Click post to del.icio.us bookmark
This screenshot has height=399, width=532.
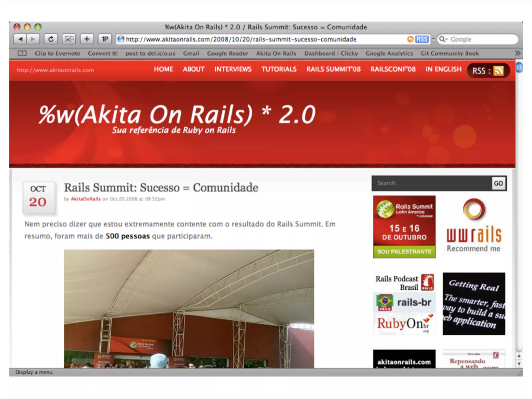click(x=150, y=54)
